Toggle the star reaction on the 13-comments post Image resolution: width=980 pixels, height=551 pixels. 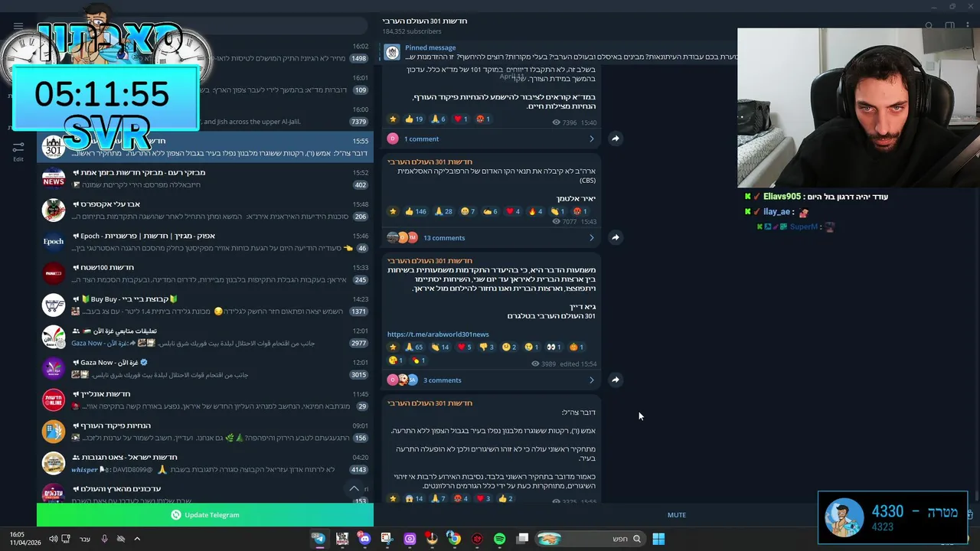click(x=393, y=211)
